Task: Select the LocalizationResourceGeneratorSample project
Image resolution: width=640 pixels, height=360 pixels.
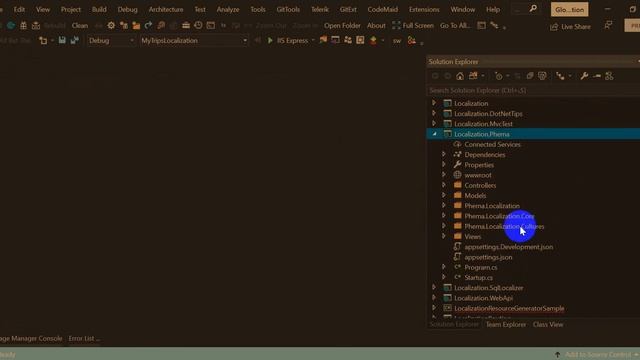Action: pos(509,308)
